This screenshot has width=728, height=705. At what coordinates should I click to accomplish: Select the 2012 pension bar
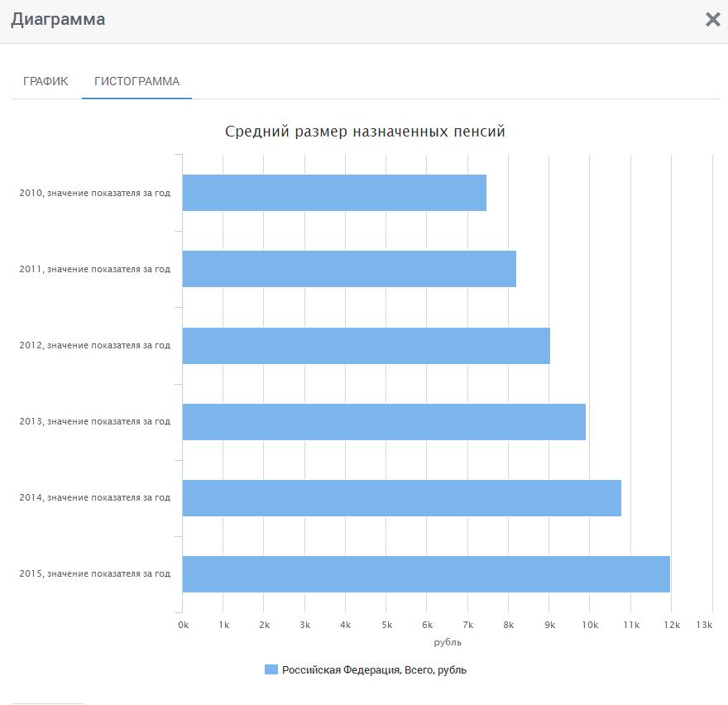pos(366,346)
